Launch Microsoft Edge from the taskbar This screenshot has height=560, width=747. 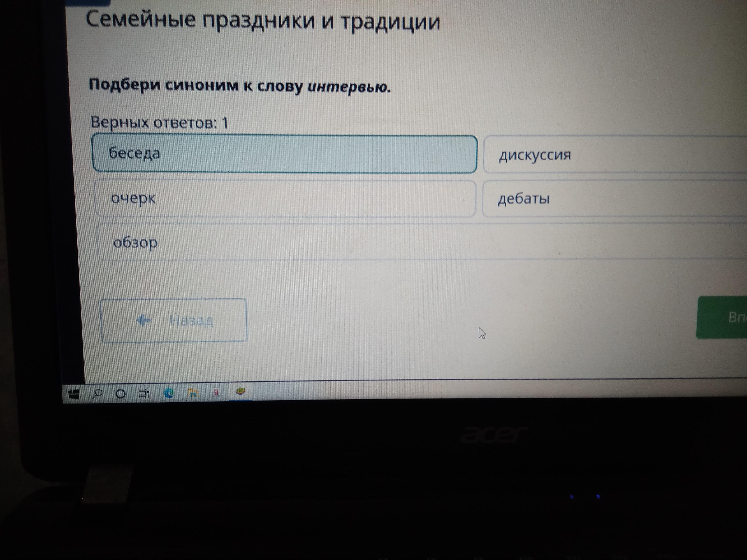pos(169,393)
